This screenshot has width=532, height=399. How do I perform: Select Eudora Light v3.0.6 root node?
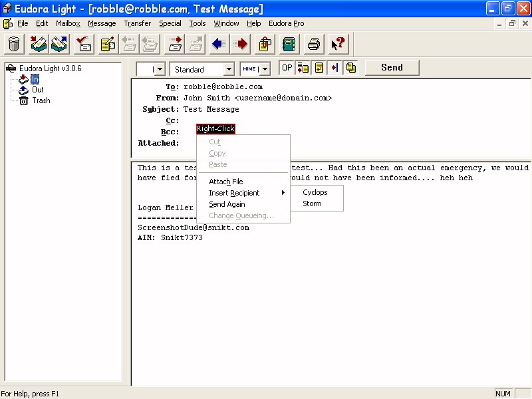click(51, 68)
